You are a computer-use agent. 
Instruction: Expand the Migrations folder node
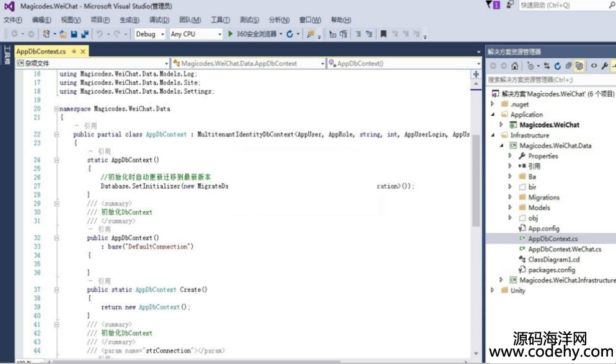[x=510, y=197]
